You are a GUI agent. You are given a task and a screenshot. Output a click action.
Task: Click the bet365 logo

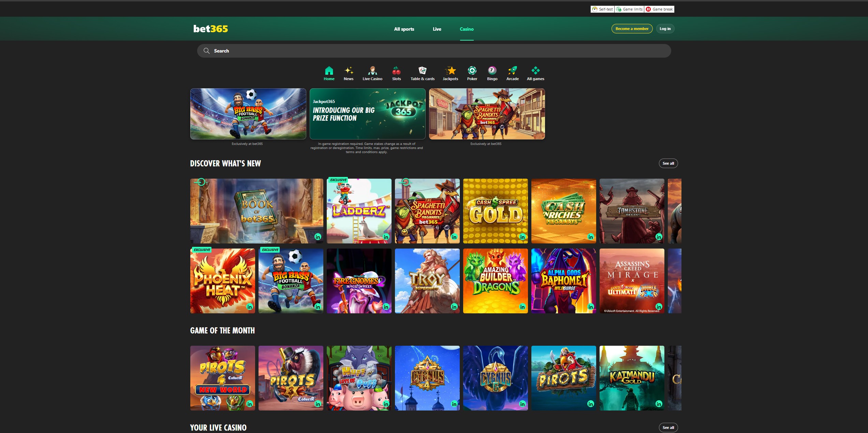pyautogui.click(x=210, y=29)
